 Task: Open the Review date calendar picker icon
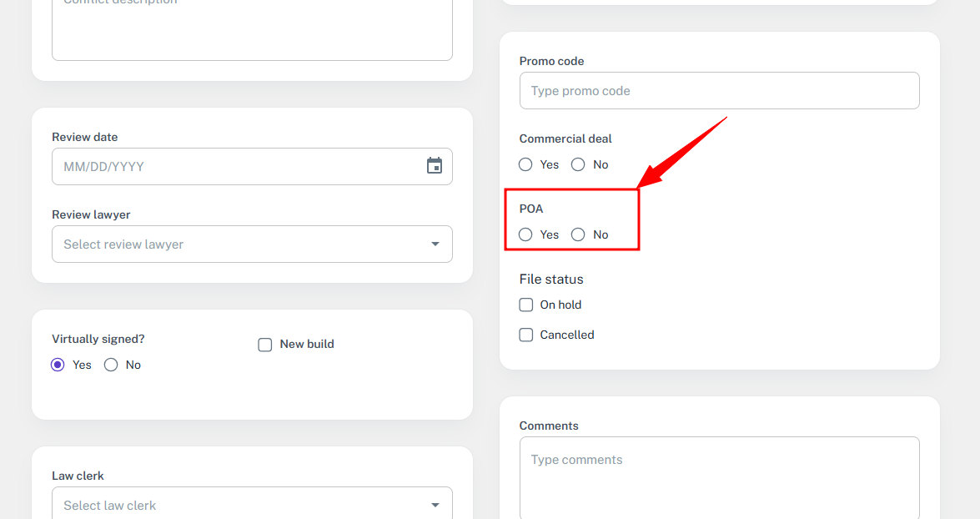pyautogui.click(x=435, y=166)
